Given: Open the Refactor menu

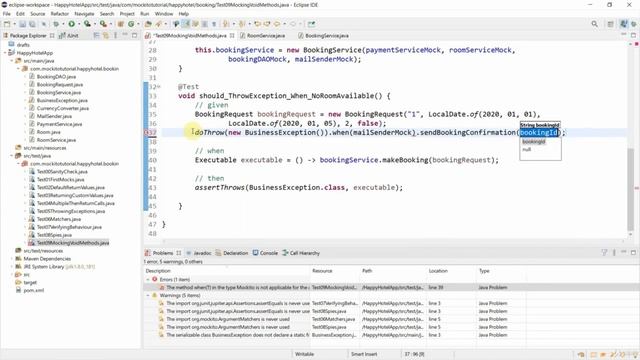Looking at the screenshot, I should click(60, 13).
